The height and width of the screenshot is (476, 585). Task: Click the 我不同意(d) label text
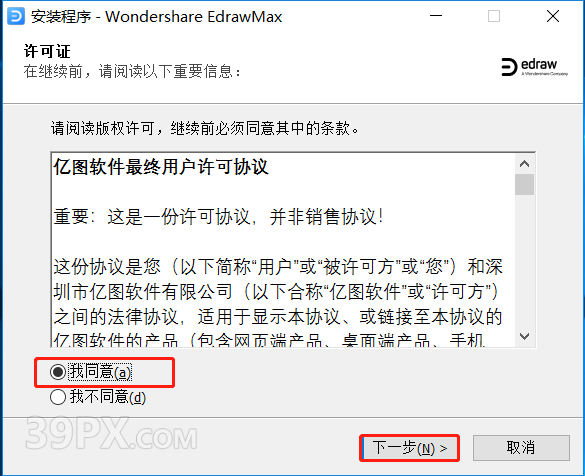[x=107, y=397]
